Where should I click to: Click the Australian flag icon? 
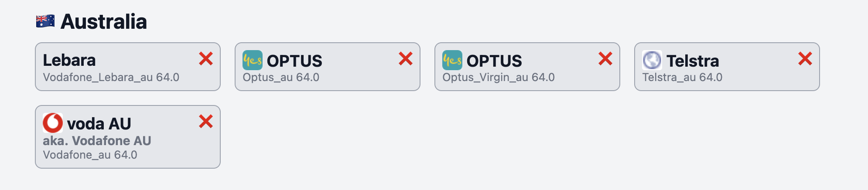[x=45, y=21]
